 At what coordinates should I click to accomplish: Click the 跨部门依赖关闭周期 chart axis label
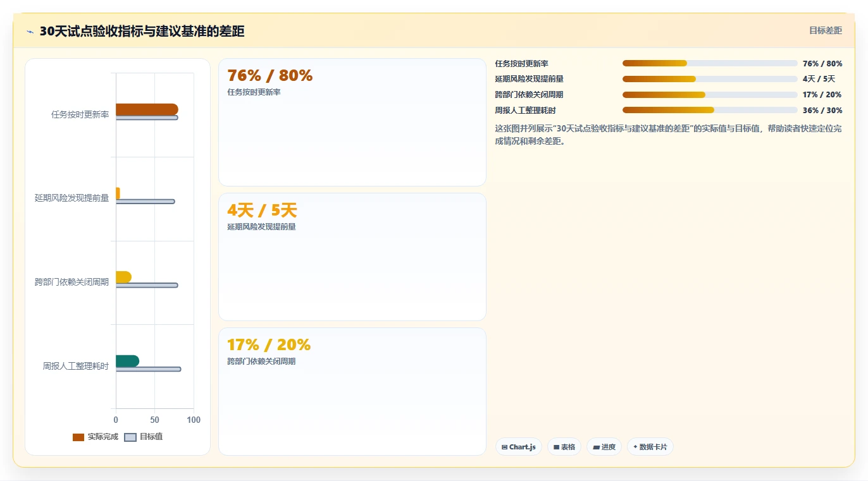[72, 282]
